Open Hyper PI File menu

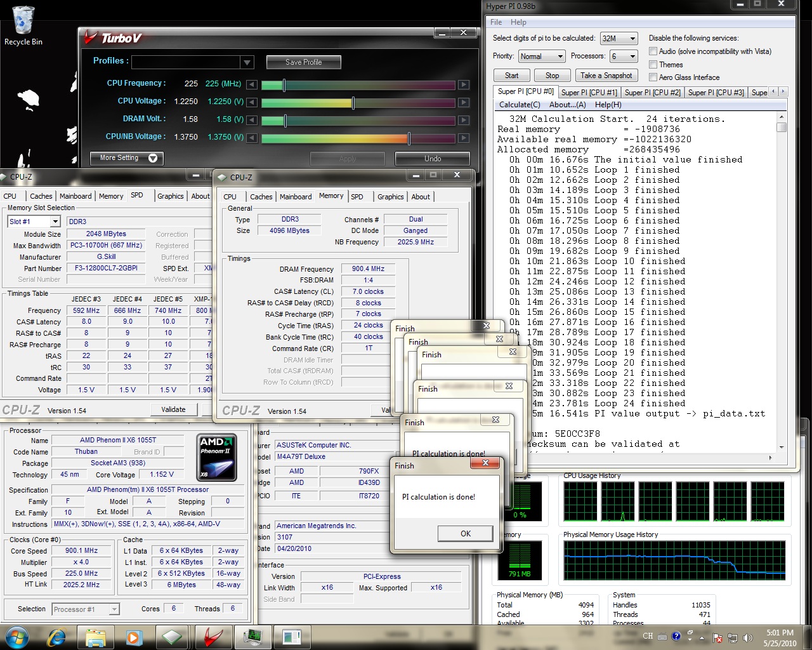coord(496,22)
